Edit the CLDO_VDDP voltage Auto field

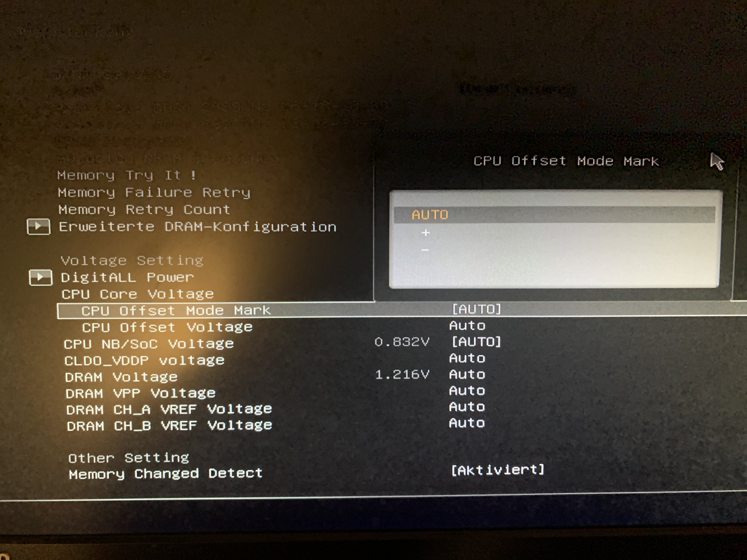467,358
